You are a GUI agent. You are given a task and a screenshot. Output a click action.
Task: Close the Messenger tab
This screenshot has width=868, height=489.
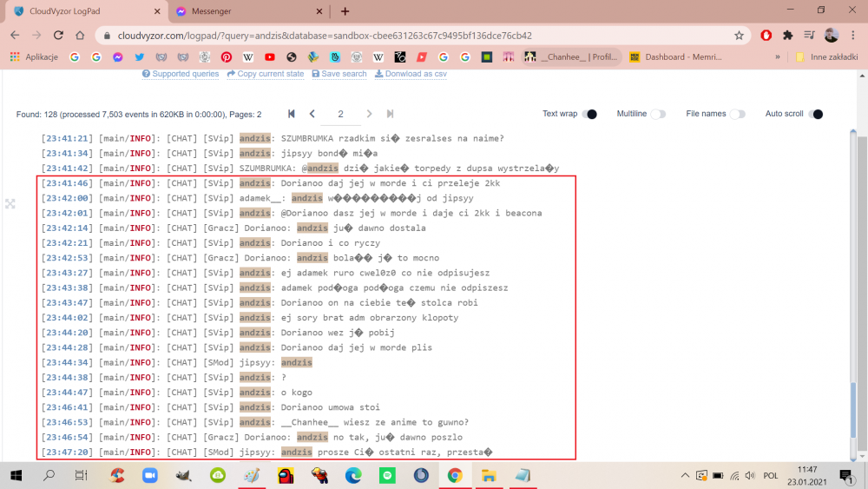[319, 11]
